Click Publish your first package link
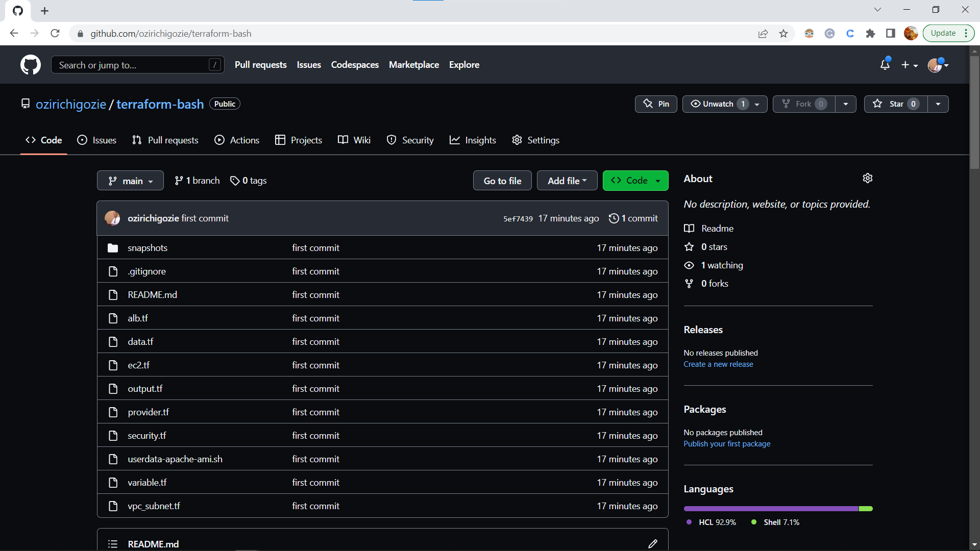Viewport: 980px width, 551px height. [x=727, y=444]
